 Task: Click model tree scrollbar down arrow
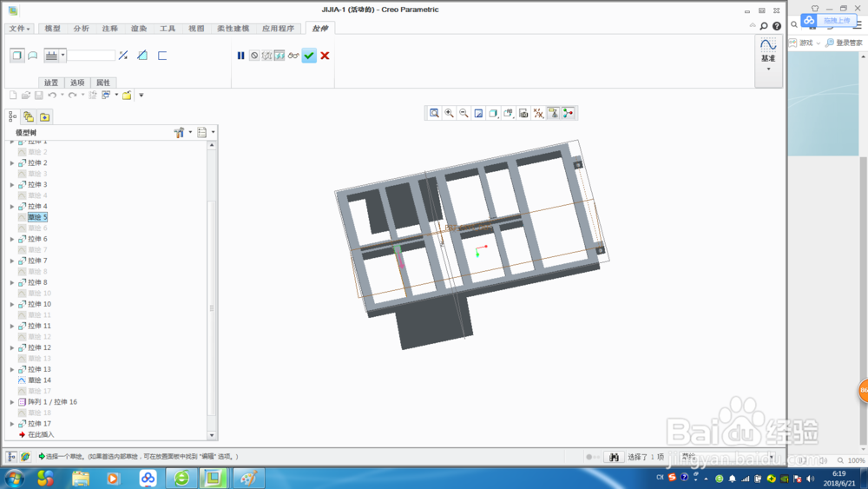[212, 435]
